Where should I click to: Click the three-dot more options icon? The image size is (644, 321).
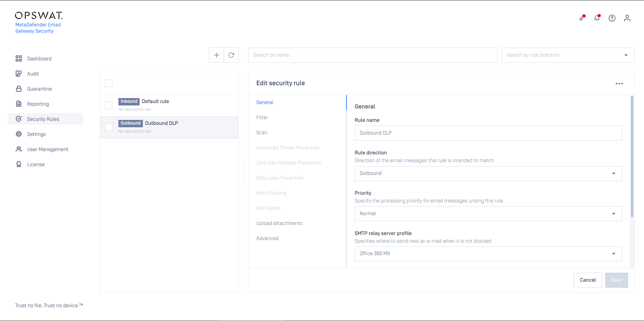(619, 84)
